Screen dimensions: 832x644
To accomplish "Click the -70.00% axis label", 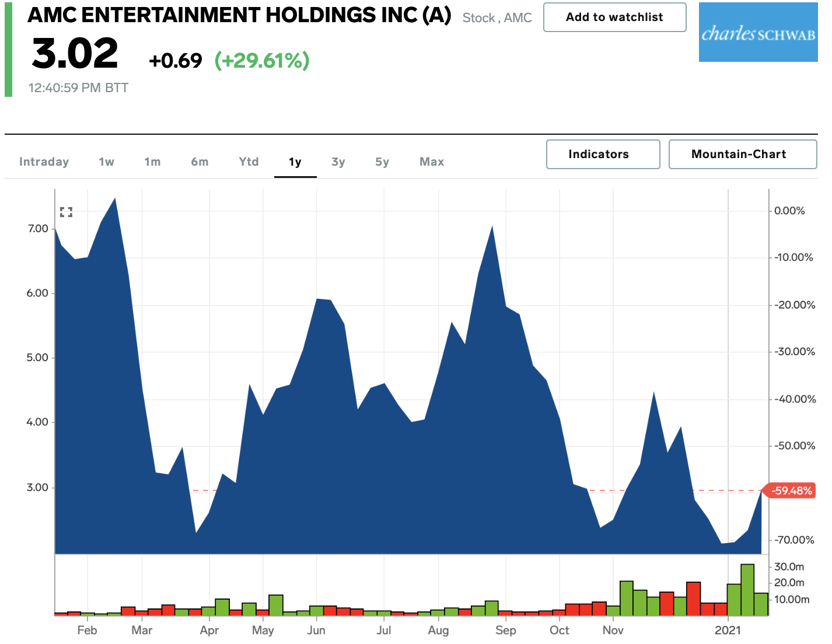I will 795,540.
